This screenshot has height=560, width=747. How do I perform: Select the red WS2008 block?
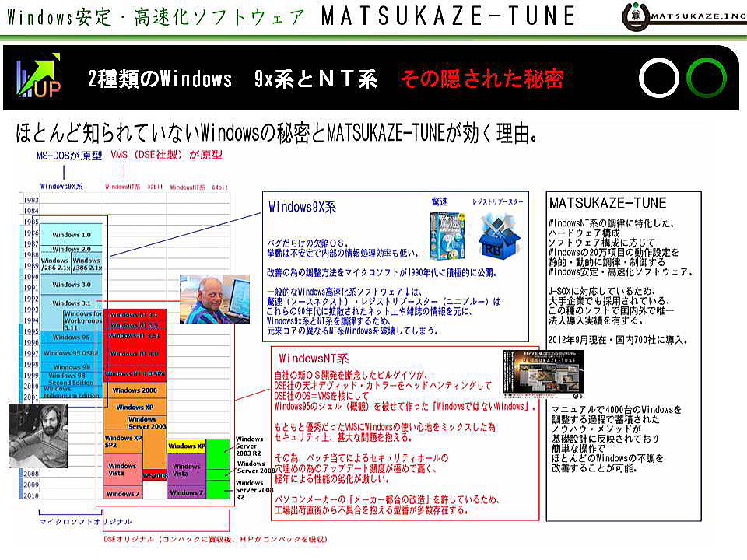(156, 475)
